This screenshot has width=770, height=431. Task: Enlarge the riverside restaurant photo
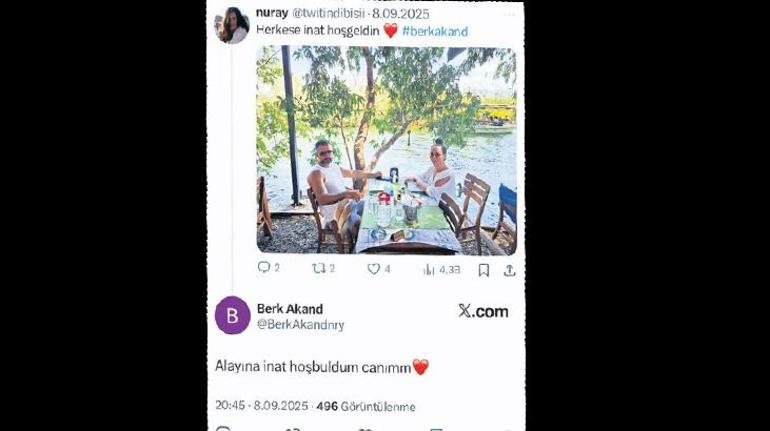pyautogui.click(x=386, y=150)
